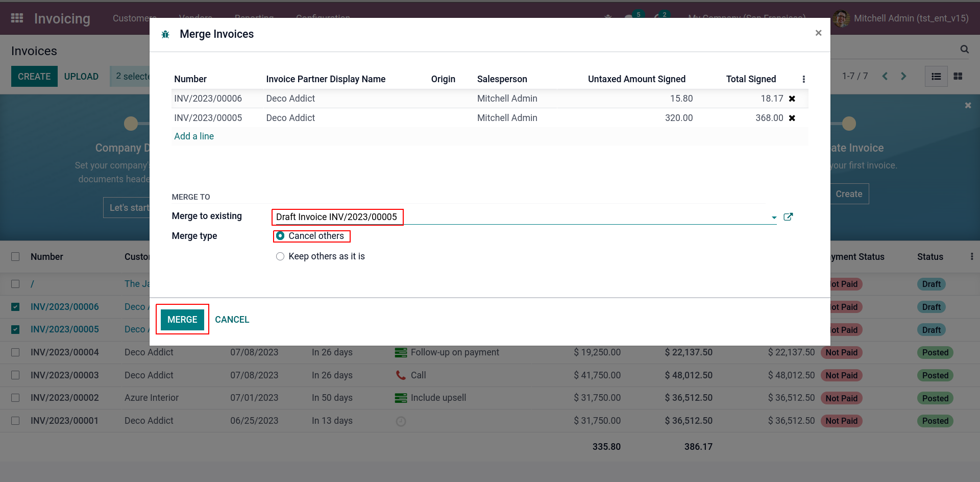Click the UPLOAD button
This screenshot has height=482, width=980.
tap(81, 77)
